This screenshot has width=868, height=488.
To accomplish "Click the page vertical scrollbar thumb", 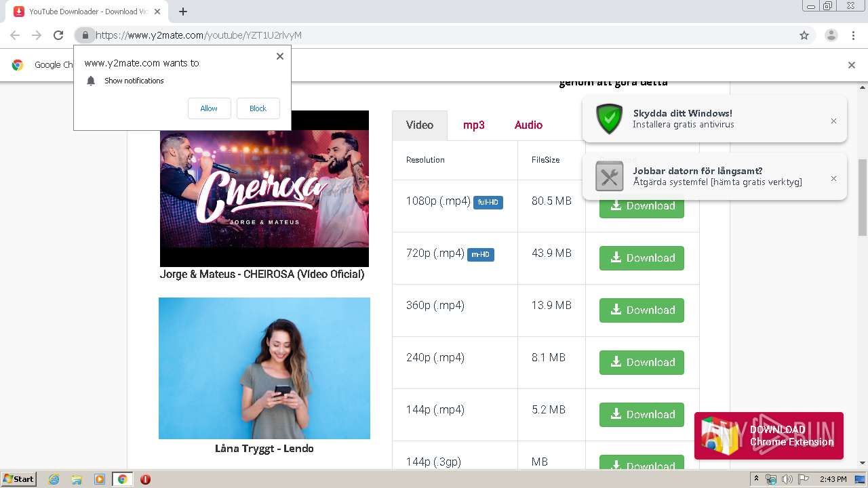I will 863,197.
